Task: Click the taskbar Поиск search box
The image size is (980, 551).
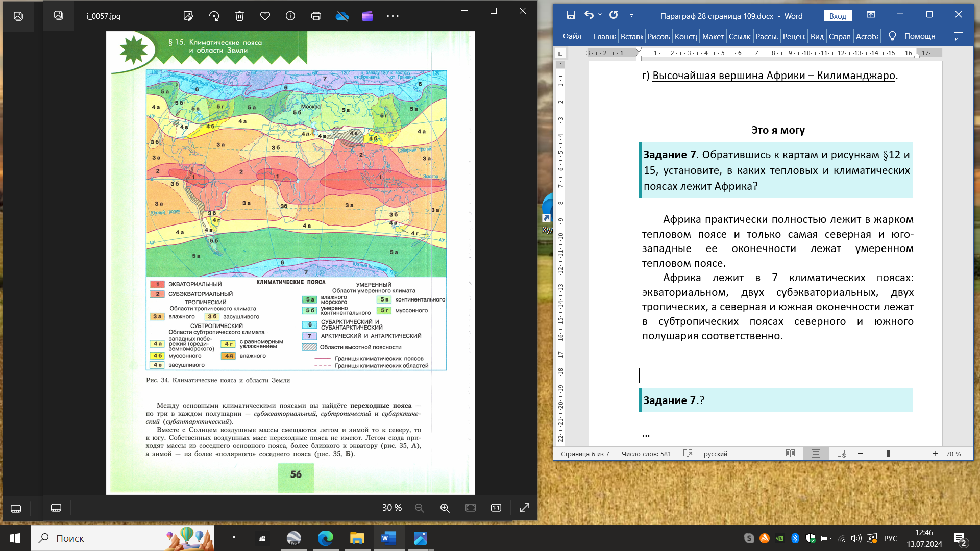Action: click(x=122, y=538)
